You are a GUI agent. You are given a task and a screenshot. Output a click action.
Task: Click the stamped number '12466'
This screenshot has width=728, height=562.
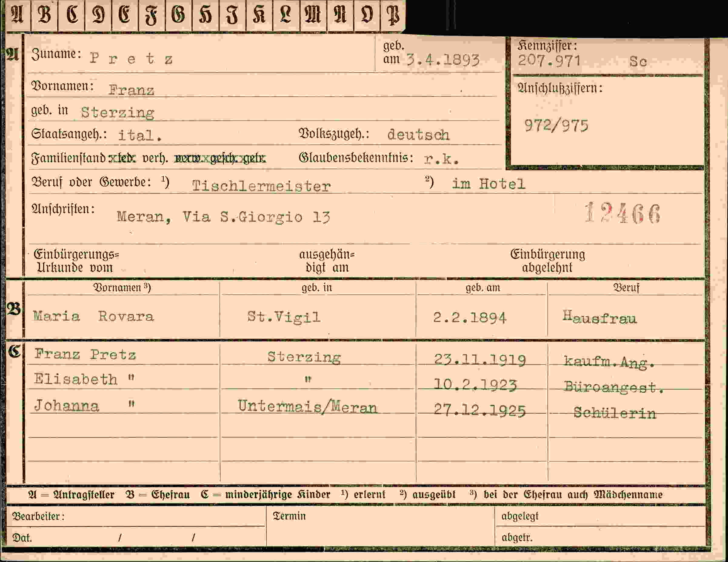(x=622, y=213)
